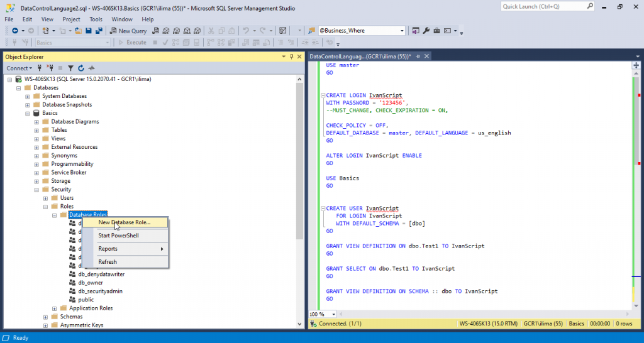Click the Toolbox icon in the toolbar
Screen dimensions: 644x343
coord(436,31)
